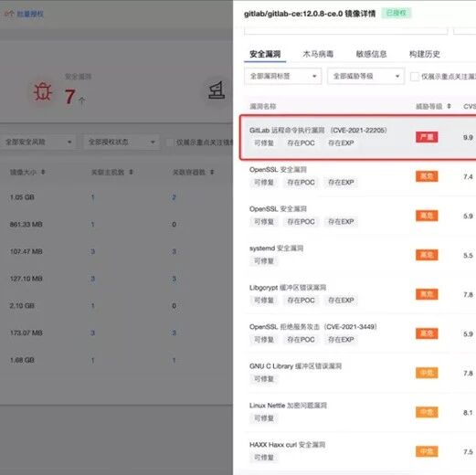The width and height of the screenshot is (476, 475).
Task: Click the 中危 badge on the GNU C Library row
Action: 427,373
